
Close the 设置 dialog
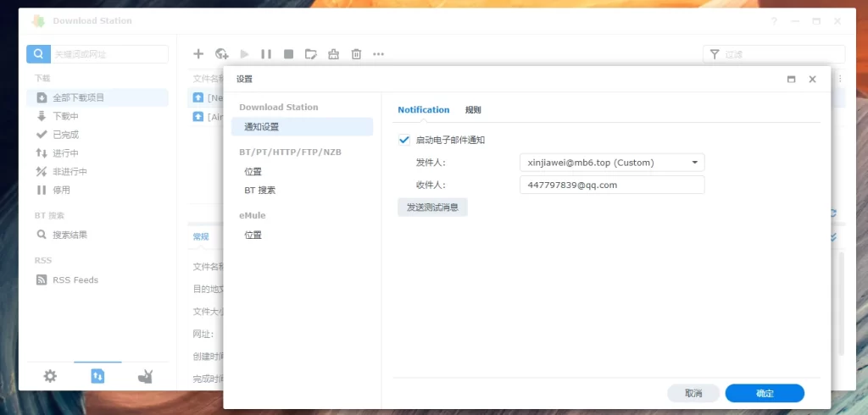pos(812,79)
